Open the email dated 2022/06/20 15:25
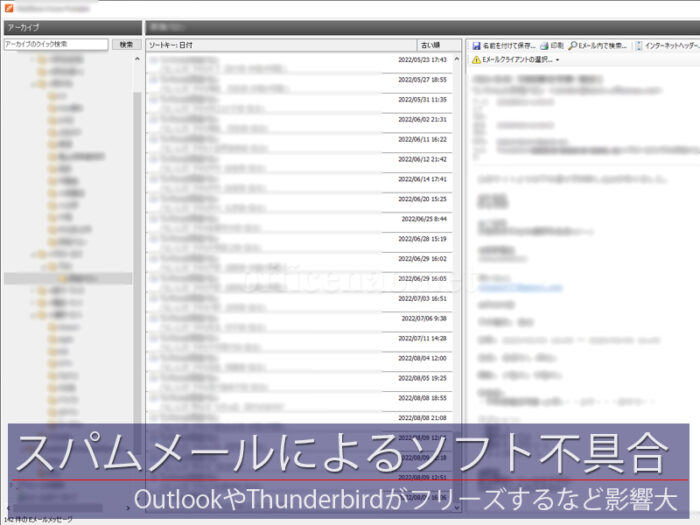This screenshot has height=525, width=700. [299, 203]
